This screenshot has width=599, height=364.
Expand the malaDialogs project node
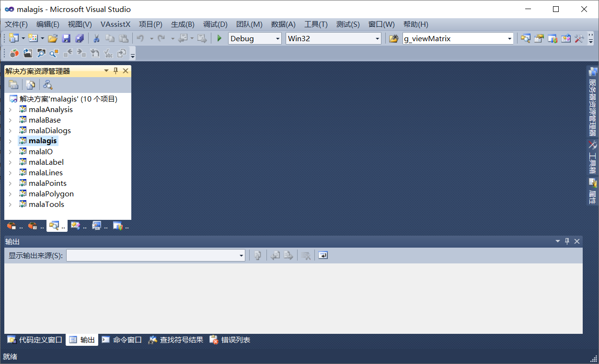[x=10, y=131]
